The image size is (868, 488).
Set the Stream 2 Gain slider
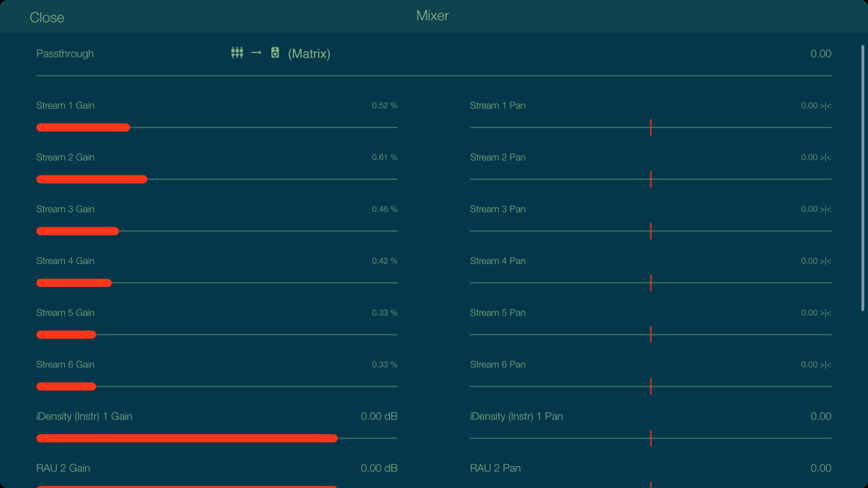click(217, 179)
